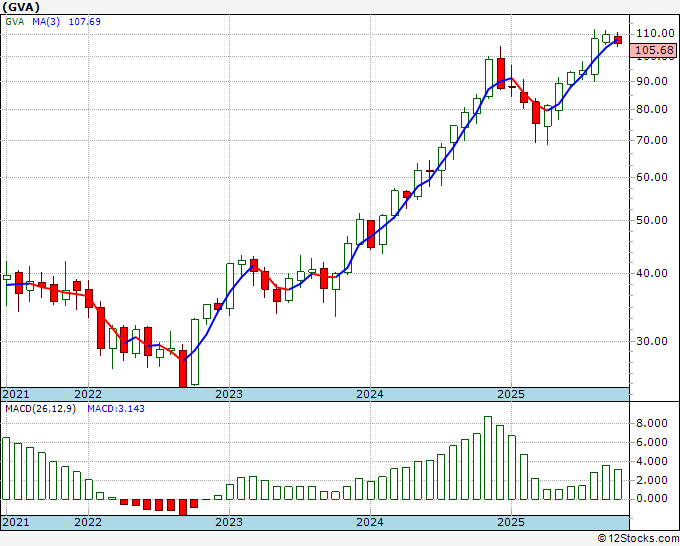Viewport: 680px width, 546px height.
Task: Click the 4.000 MACD axis label
Action: pyautogui.click(x=652, y=461)
